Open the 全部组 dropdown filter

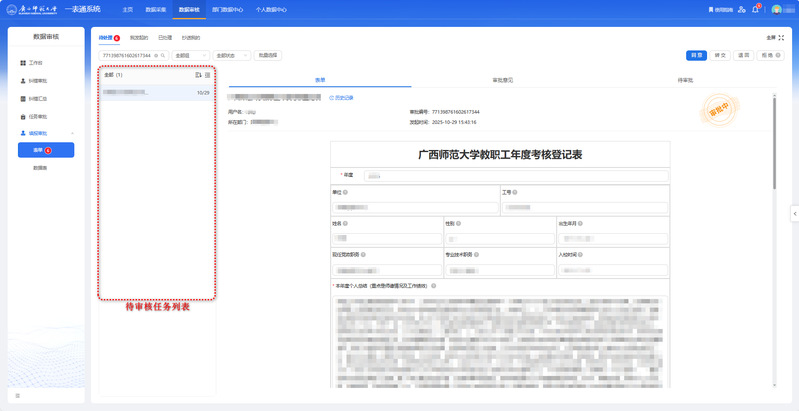190,56
